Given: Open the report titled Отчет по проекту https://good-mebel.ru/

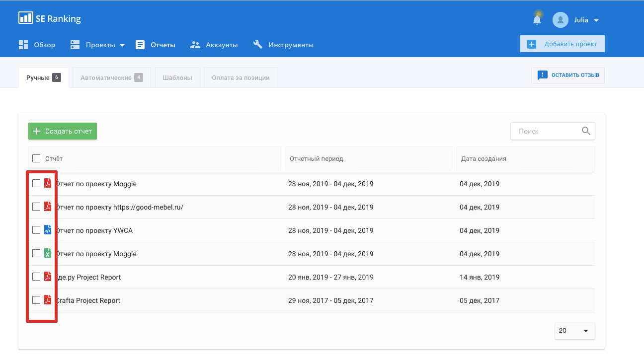Looking at the screenshot, I should (x=119, y=207).
